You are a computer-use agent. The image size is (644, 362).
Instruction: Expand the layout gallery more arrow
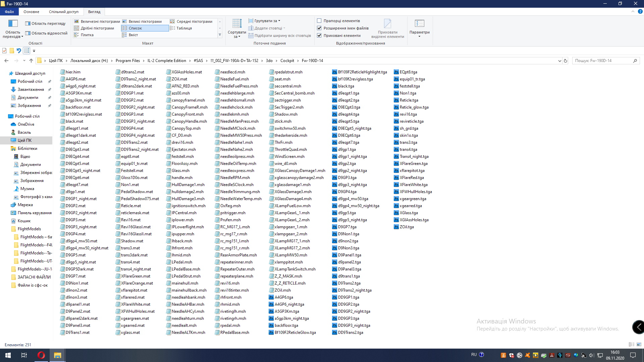(x=220, y=35)
